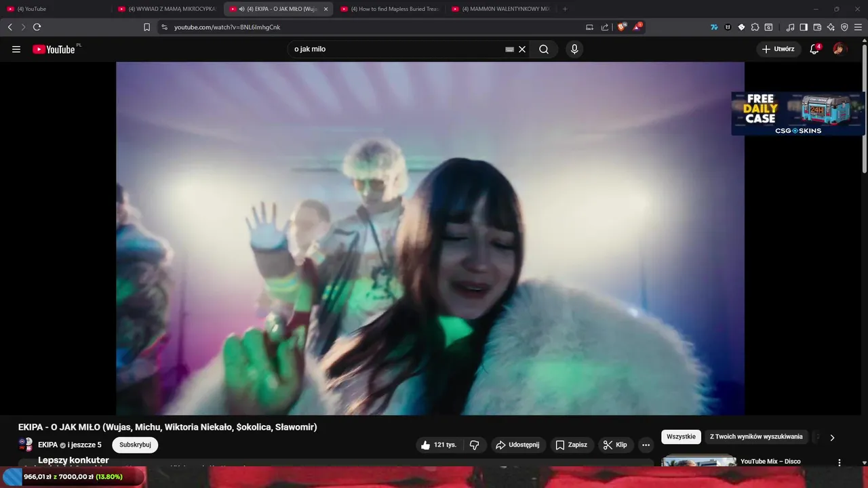Open a new browser tab
Screen dimensions: 868x488
pyautogui.click(x=565, y=9)
